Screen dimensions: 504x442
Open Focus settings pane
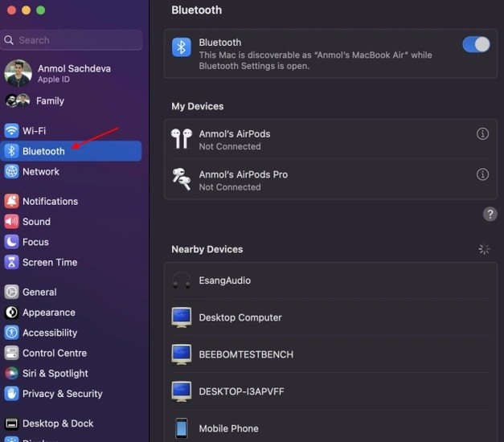pyautogui.click(x=71, y=242)
